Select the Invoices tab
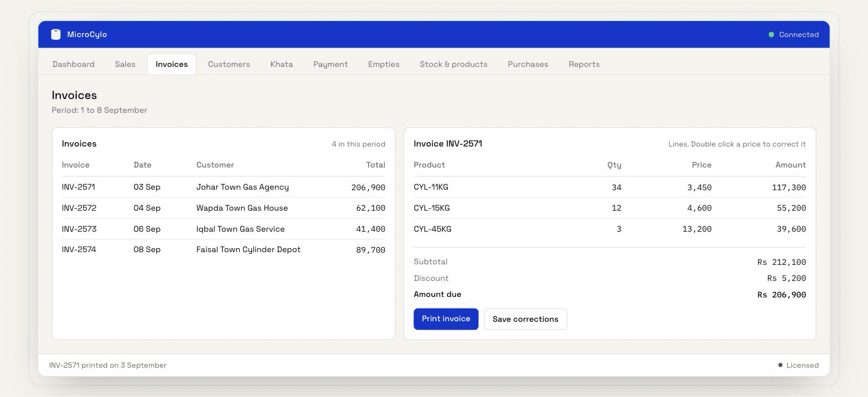 coord(172,64)
